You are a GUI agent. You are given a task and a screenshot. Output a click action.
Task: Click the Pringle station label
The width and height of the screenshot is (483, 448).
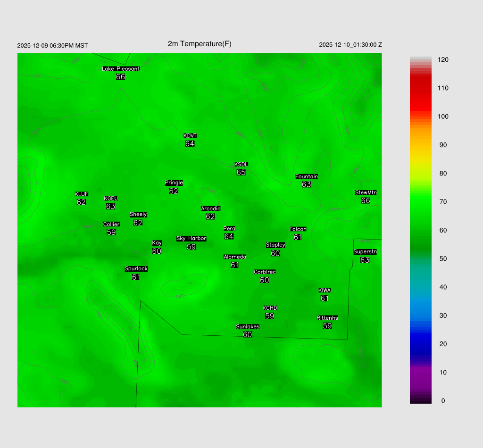(x=174, y=183)
